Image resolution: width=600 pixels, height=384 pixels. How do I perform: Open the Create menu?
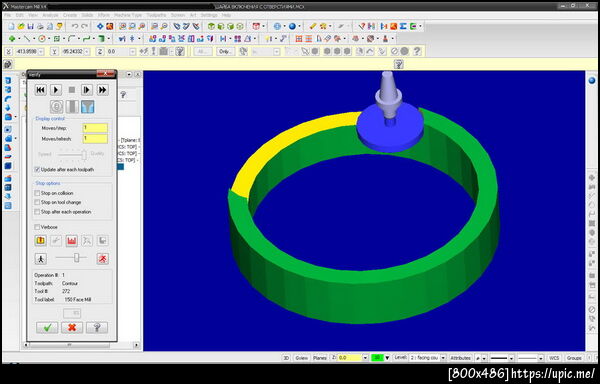click(x=70, y=15)
